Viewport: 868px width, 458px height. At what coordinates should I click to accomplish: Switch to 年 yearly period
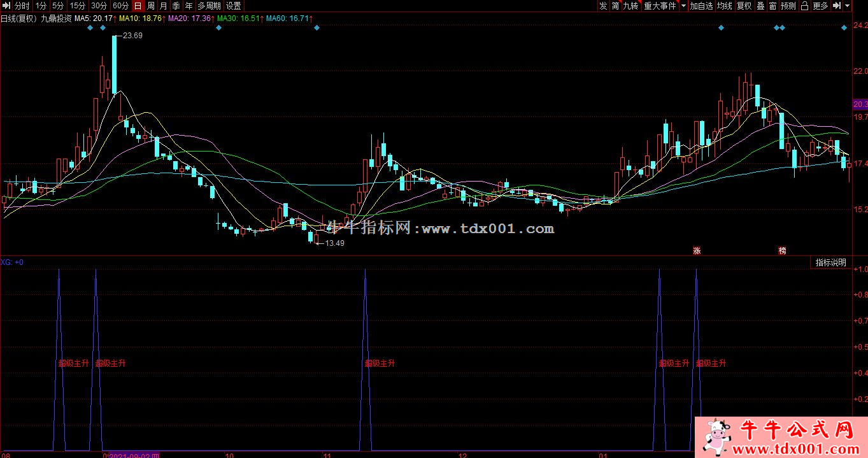coord(189,6)
